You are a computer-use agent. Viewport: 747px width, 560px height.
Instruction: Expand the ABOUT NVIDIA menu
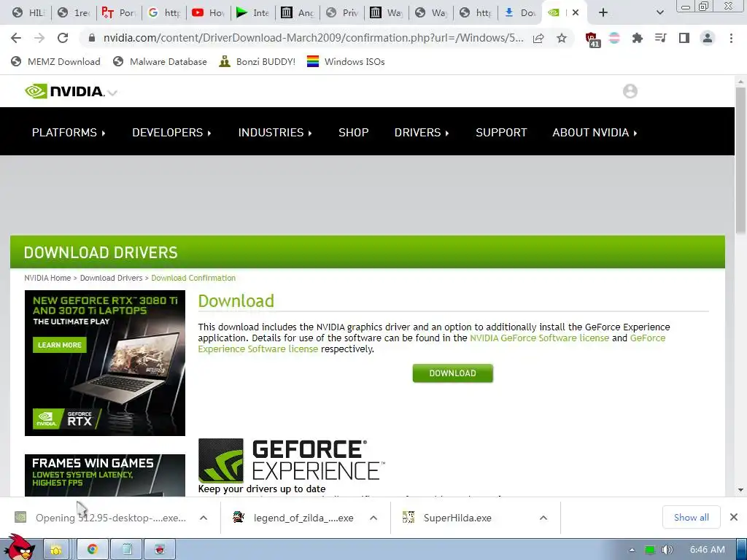595,133
